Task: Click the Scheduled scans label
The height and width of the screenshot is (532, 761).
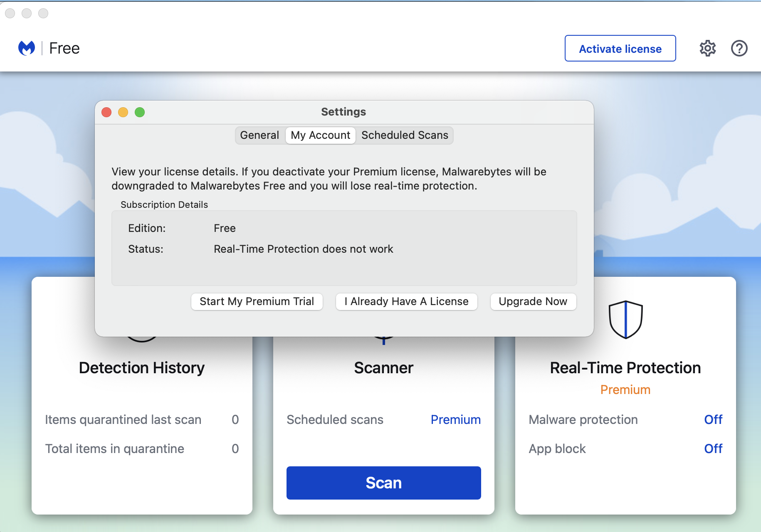Action: [335, 420]
